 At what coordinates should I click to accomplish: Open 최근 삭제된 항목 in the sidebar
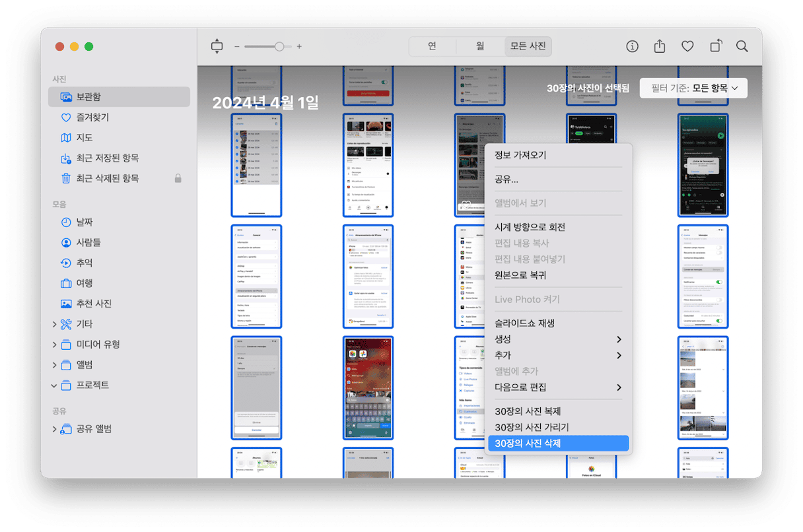[107, 178]
